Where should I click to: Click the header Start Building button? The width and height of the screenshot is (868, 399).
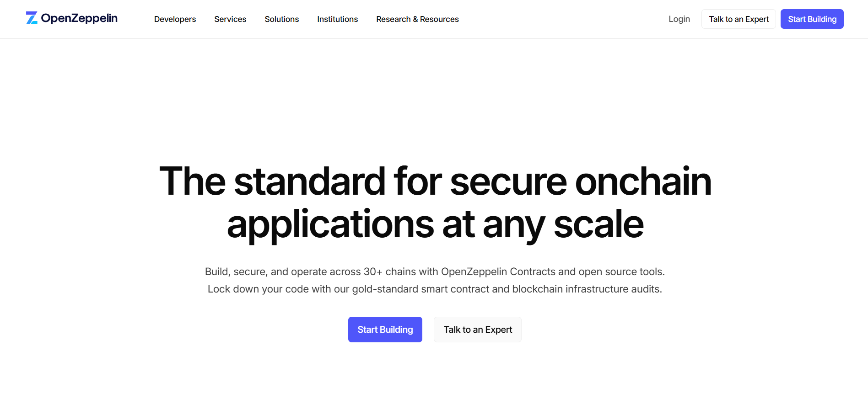[812, 19]
